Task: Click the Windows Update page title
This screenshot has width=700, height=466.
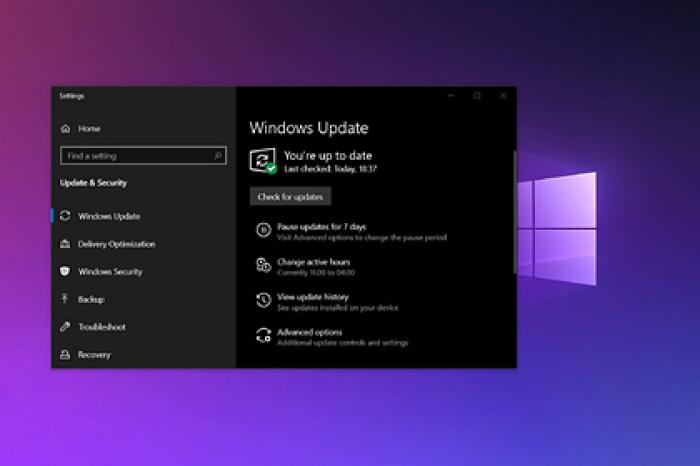Action: click(309, 128)
